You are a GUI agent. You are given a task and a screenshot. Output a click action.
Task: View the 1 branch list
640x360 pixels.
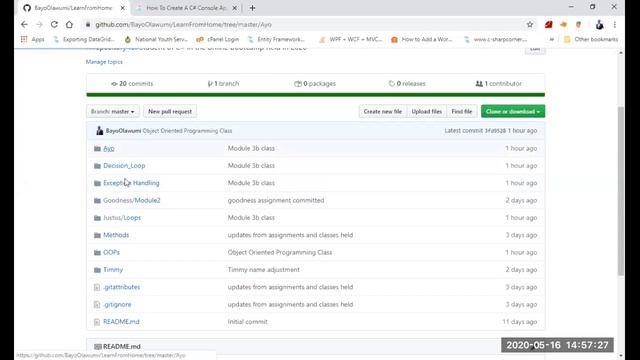coord(223,83)
